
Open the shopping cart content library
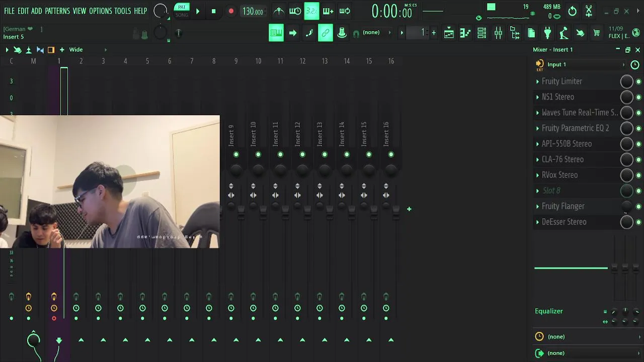tap(597, 33)
